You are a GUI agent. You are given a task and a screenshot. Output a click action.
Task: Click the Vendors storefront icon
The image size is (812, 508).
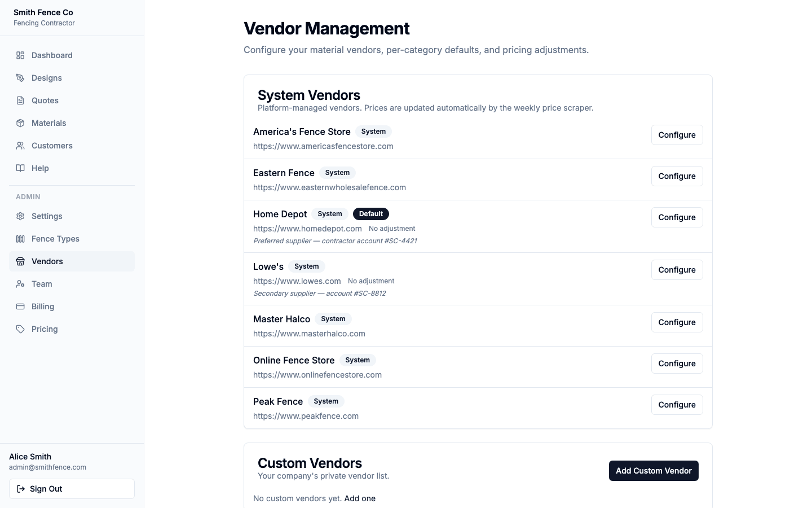click(x=20, y=261)
